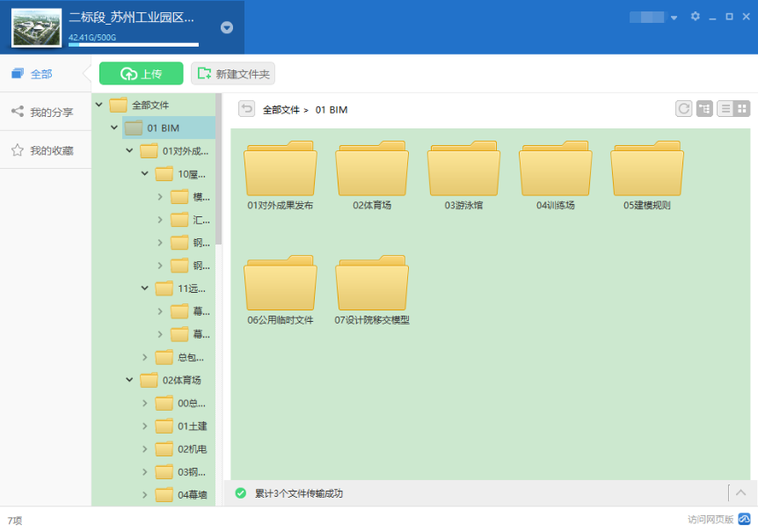This screenshot has height=532, width=758.
Task: Click the refresh icon above the file area
Action: tap(683, 109)
